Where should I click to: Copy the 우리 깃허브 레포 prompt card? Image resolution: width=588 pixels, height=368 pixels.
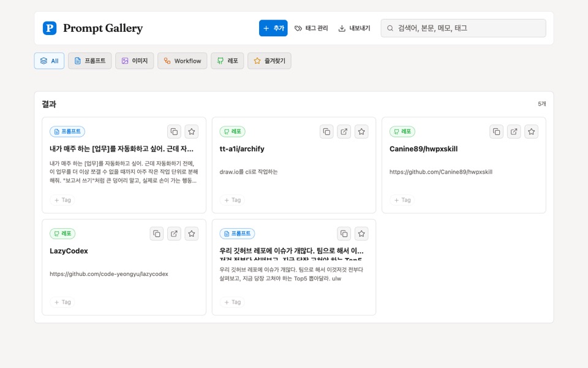click(344, 234)
